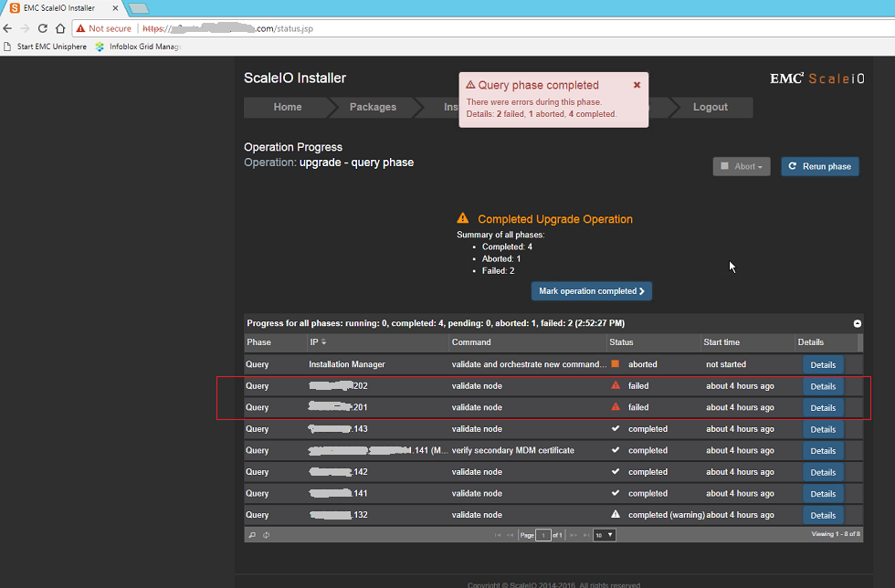Click the browser address bar URL

pos(227,28)
